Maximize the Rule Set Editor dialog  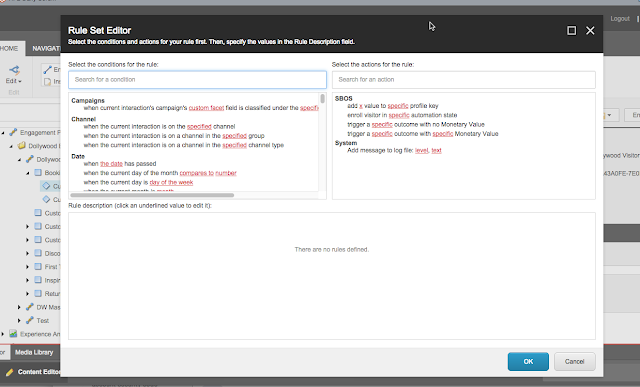click(571, 31)
